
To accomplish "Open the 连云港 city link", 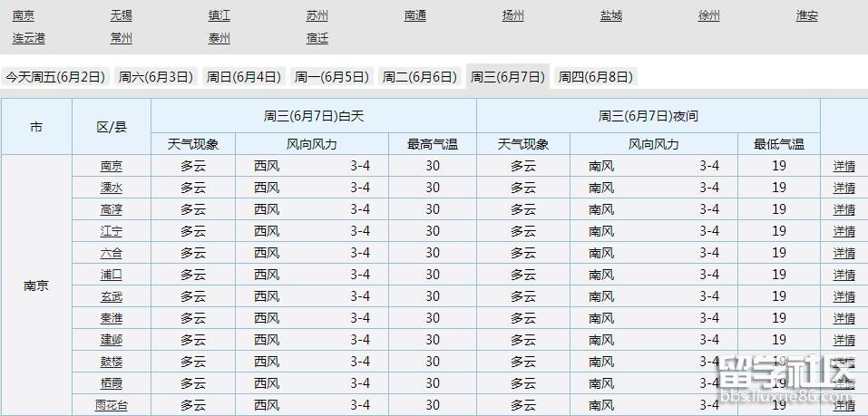I will [x=29, y=38].
